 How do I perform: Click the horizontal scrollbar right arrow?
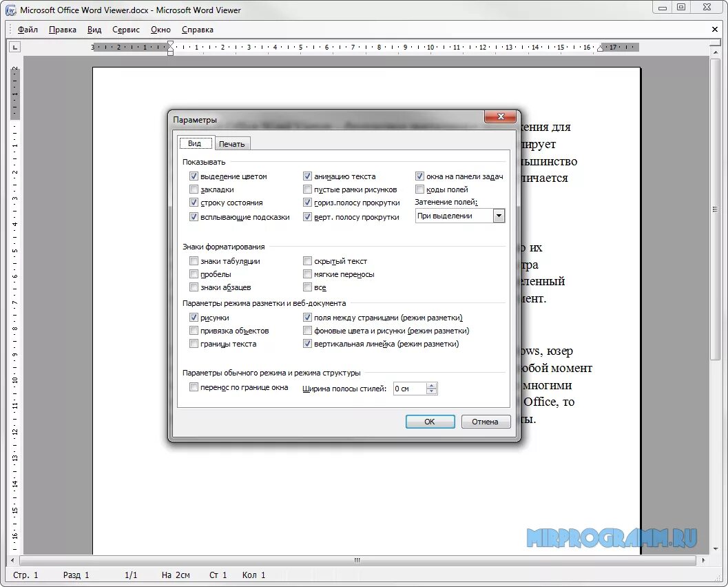coord(703,560)
